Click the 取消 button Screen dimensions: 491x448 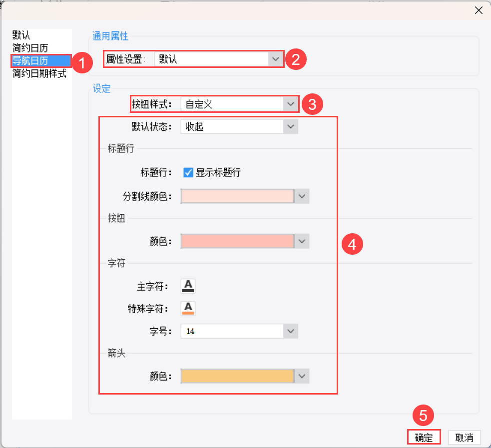click(x=464, y=438)
